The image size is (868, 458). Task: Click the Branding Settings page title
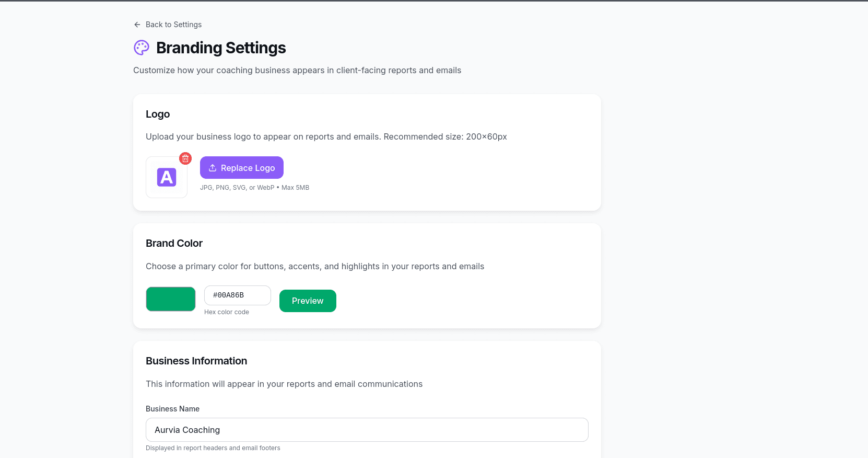click(x=221, y=48)
